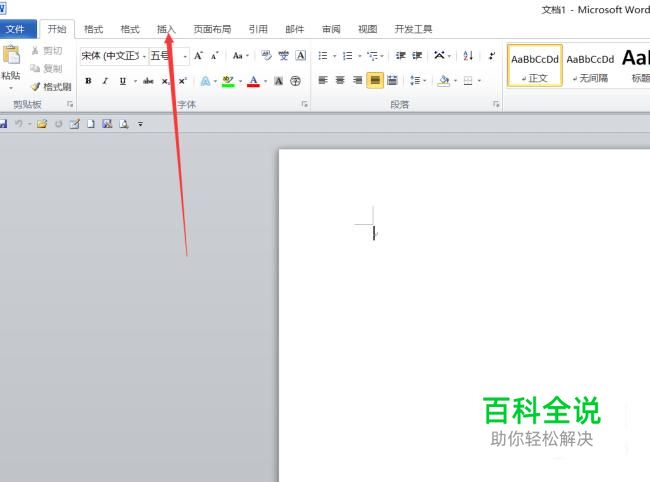
Task: Apply the 无间隔 (No Spacing) style
Action: (590, 65)
